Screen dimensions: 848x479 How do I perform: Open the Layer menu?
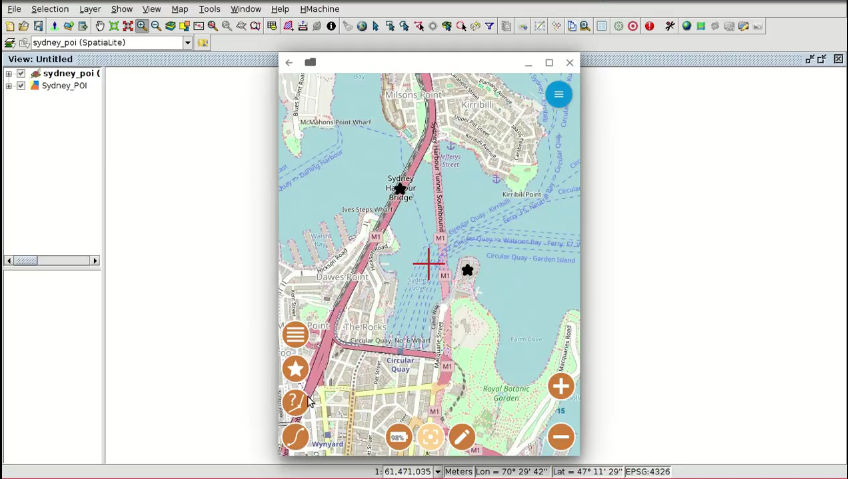tap(90, 9)
